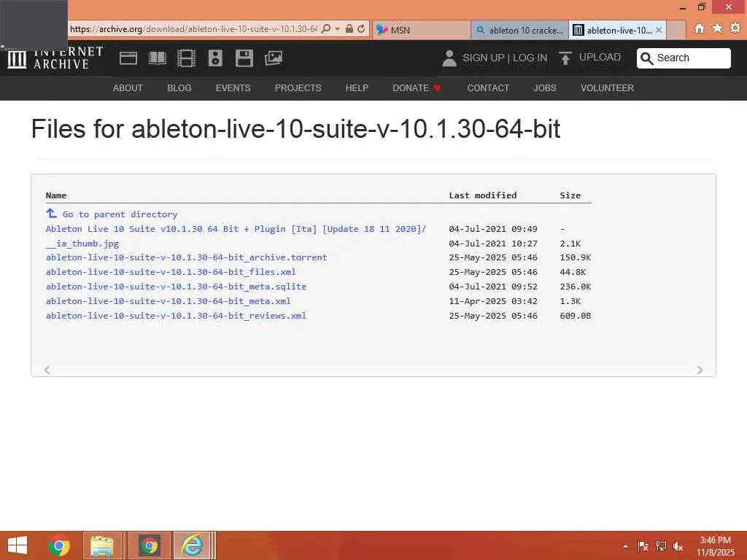This screenshot has width=747, height=560.
Task: Open the Software floppy disk icon
Action: coord(244,58)
